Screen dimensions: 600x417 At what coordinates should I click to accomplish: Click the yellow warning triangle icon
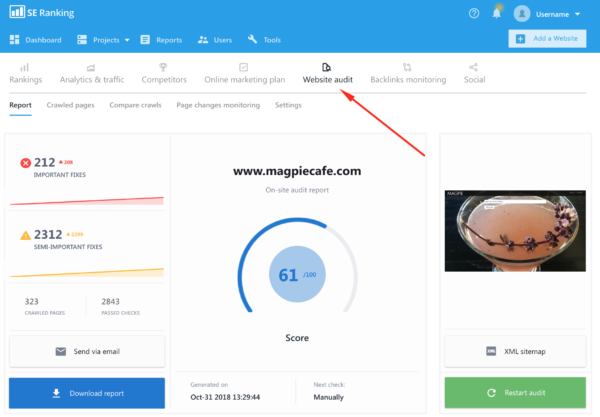[26, 235]
